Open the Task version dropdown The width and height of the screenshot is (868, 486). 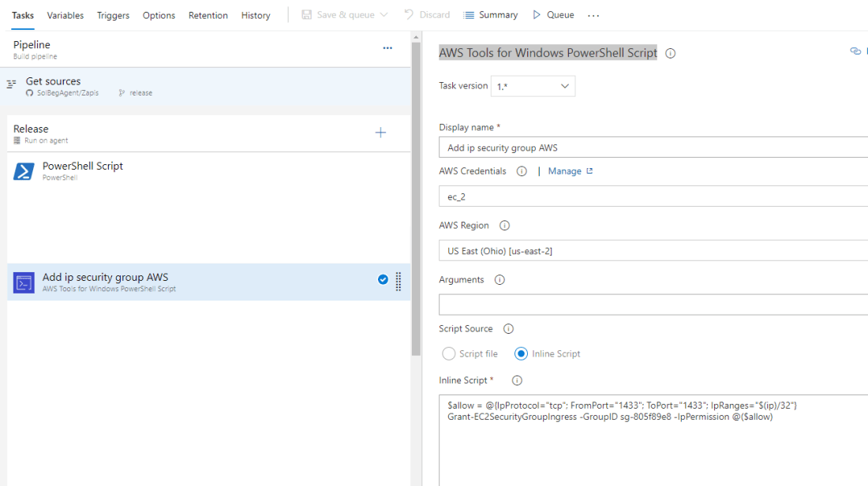pyautogui.click(x=532, y=85)
